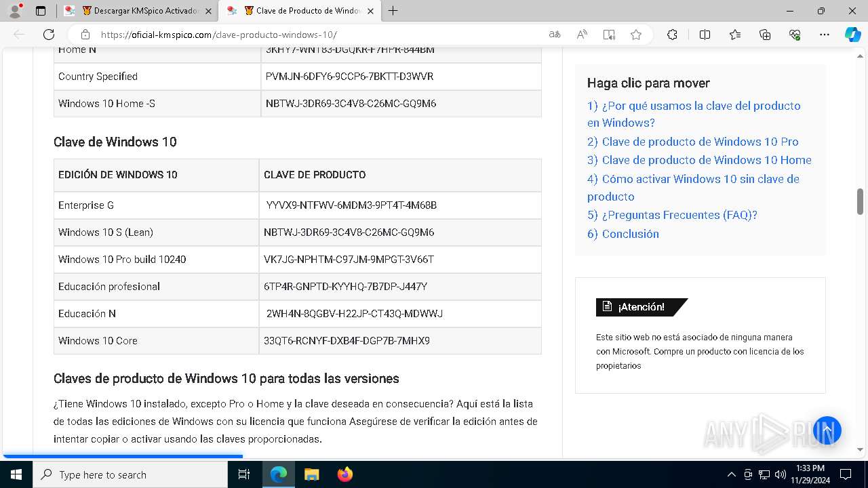The height and width of the screenshot is (488, 868).
Task: Open the tab actions menu icon
Action: (x=41, y=11)
